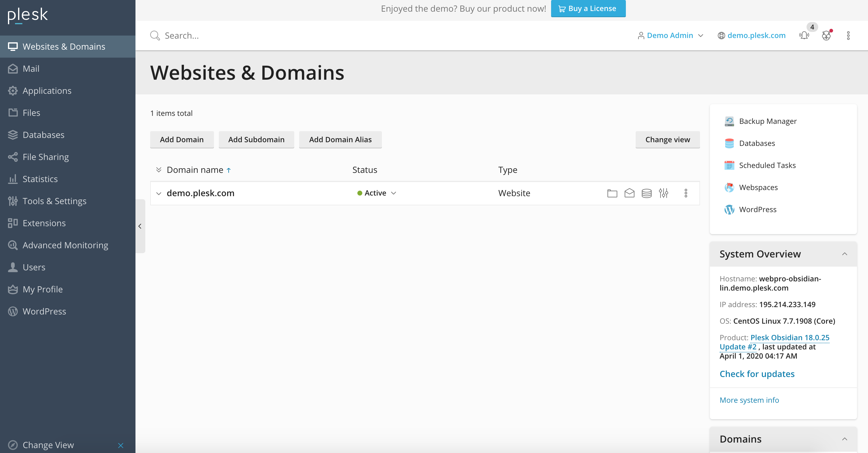The height and width of the screenshot is (453, 868).
Task: Expand all domains with header double chevron
Action: pos(159,169)
